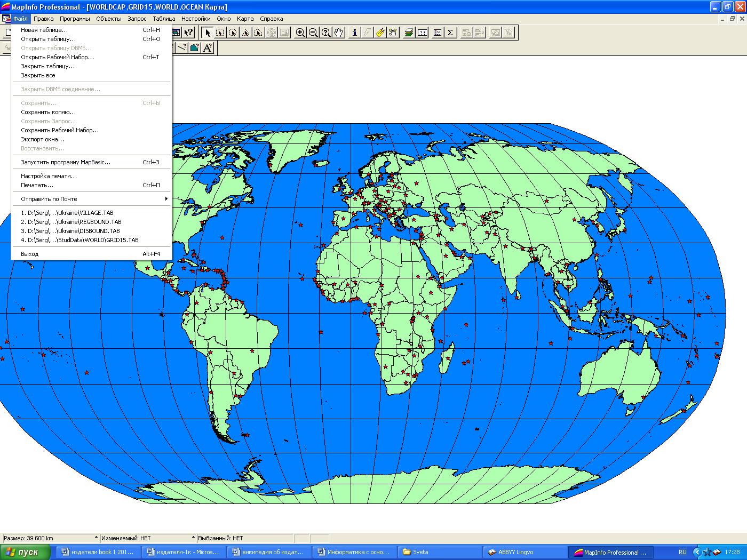Open the Таблица menu
The width and height of the screenshot is (747, 560).
(164, 19)
